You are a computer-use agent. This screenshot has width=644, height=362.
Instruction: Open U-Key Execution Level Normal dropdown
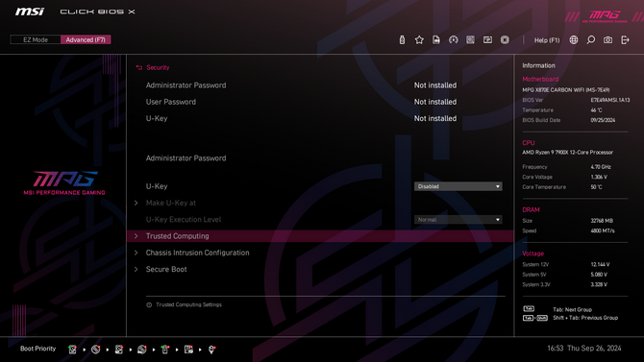(x=458, y=220)
